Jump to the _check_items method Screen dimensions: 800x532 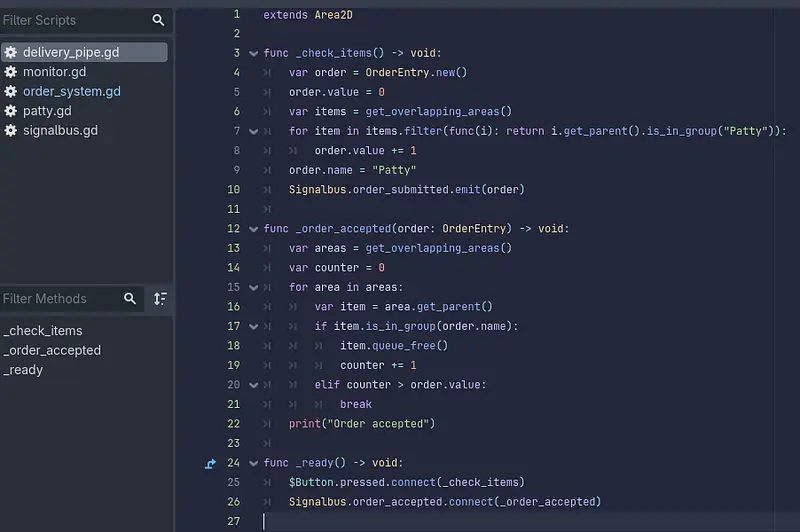click(43, 331)
